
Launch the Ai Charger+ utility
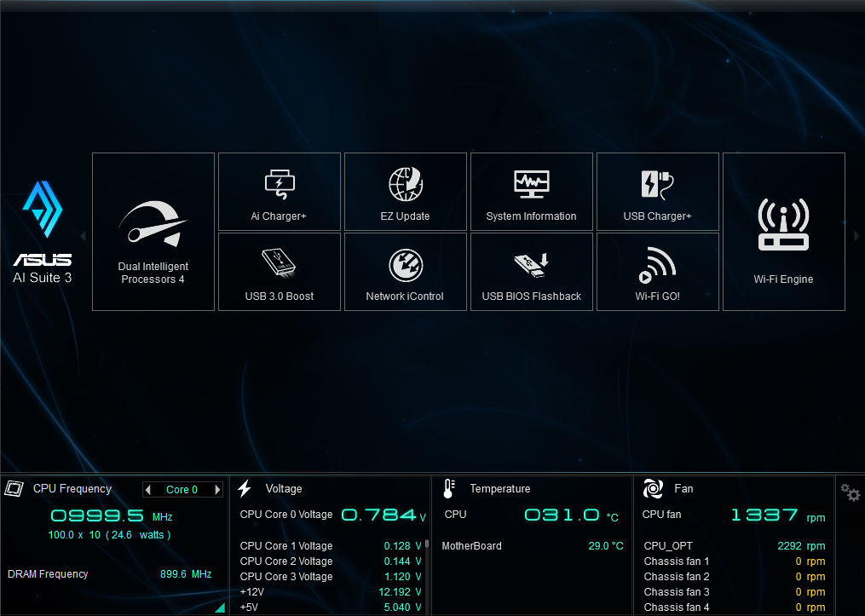279,192
